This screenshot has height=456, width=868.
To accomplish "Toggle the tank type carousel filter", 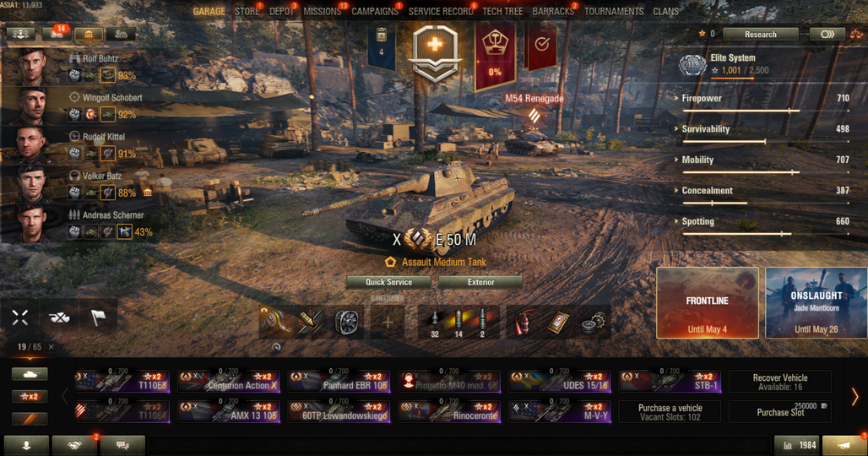I will 30,374.
